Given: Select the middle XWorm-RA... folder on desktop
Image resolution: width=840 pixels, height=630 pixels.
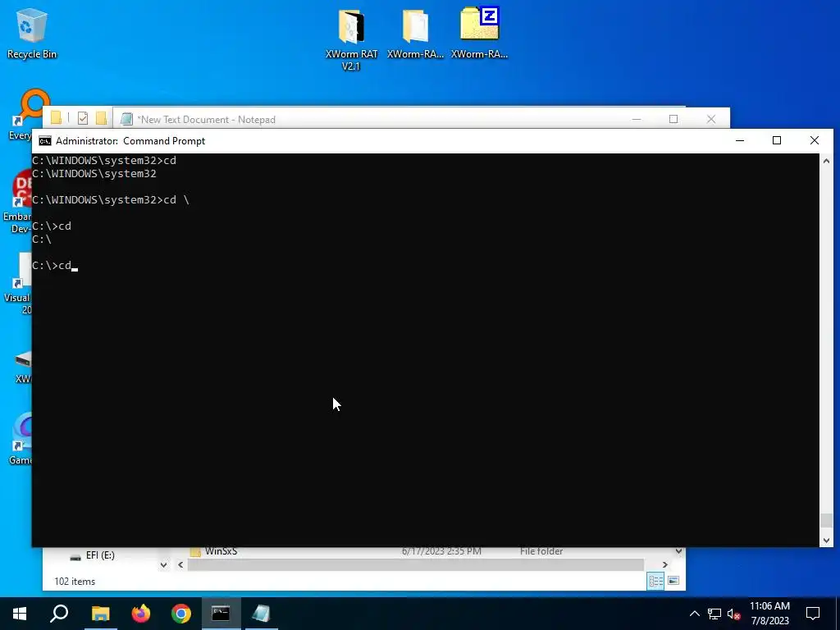Looking at the screenshot, I should pyautogui.click(x=415, y=33).
